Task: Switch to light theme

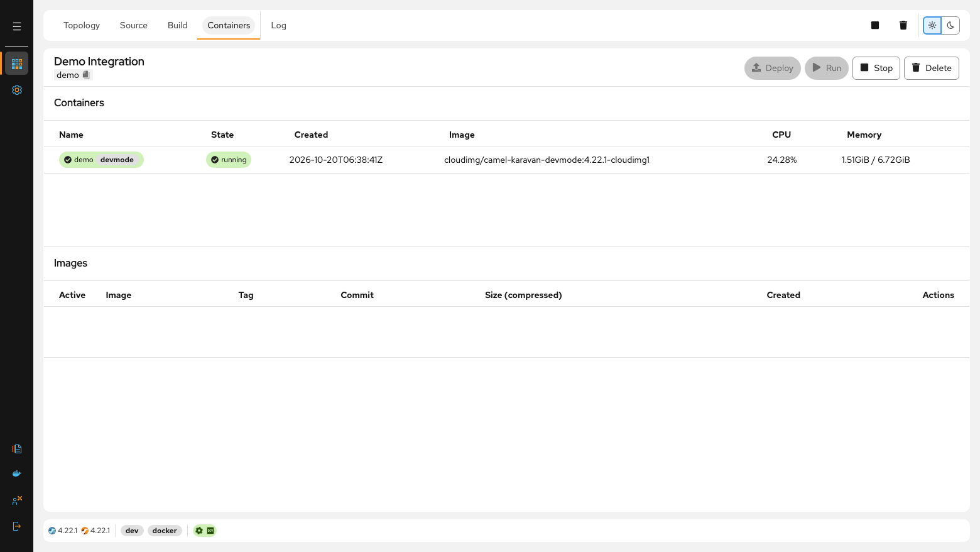Action: tap(932, 25)
